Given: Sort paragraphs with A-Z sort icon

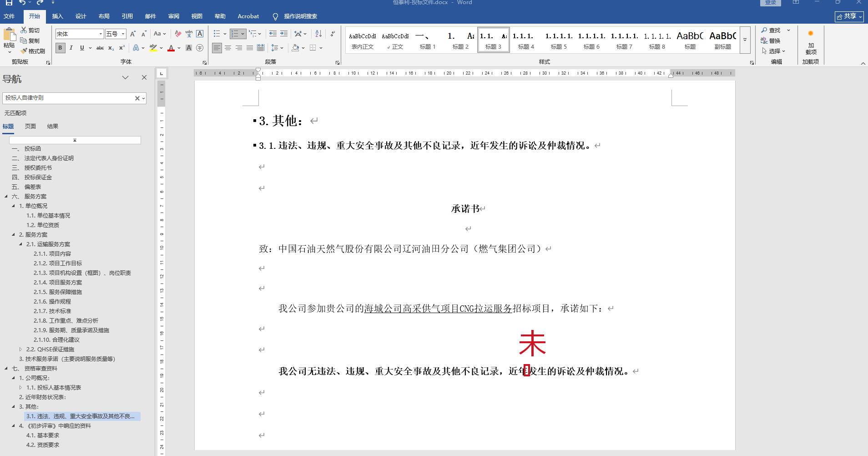Looking at the screenshot, I should coord(318,34).
